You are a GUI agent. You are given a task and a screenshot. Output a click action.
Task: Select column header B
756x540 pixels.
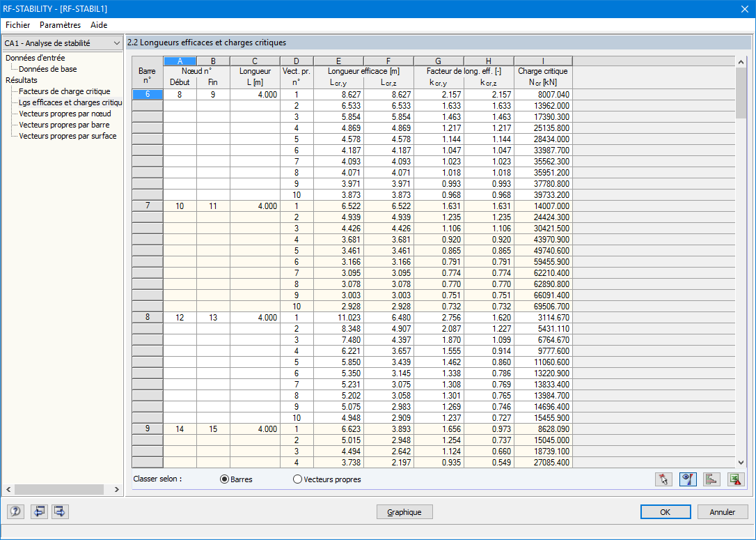(213, 61)
